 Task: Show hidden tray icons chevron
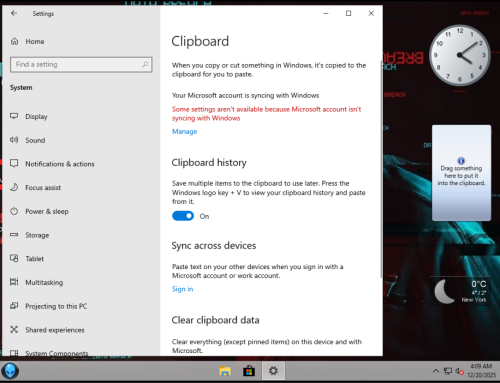tap(436, 371)
